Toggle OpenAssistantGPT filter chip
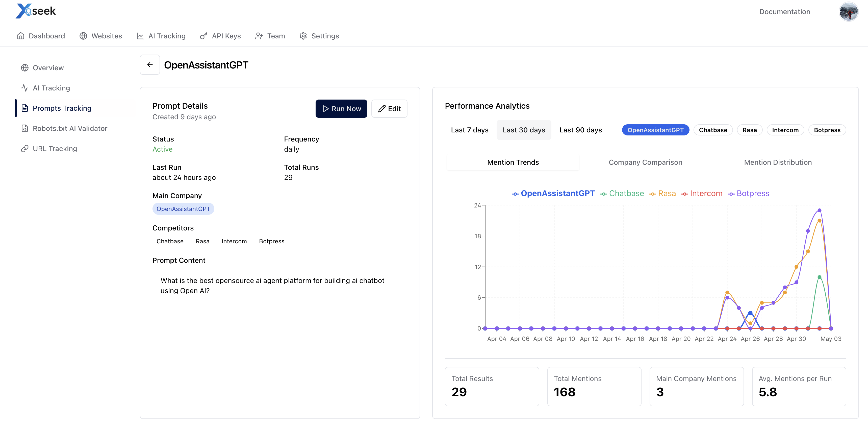Viewport: 868px width, 424px height. [655, 130]
